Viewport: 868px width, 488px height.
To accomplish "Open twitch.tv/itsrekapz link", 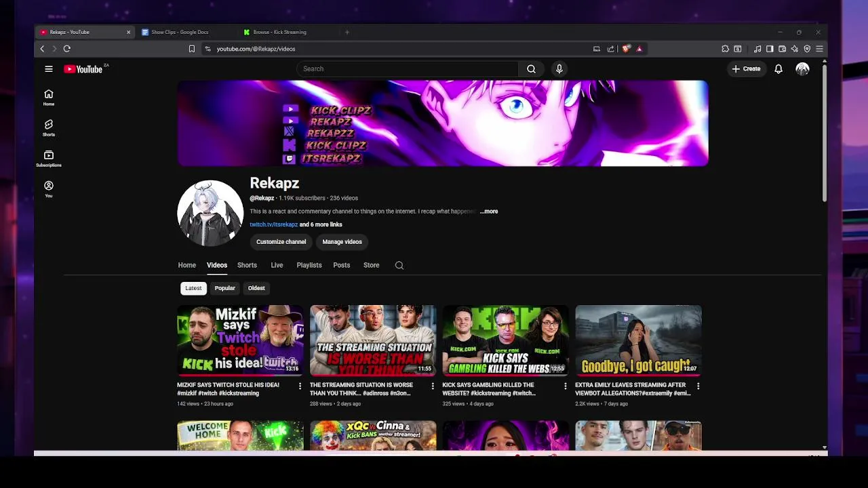I will [x=274, y=224].
